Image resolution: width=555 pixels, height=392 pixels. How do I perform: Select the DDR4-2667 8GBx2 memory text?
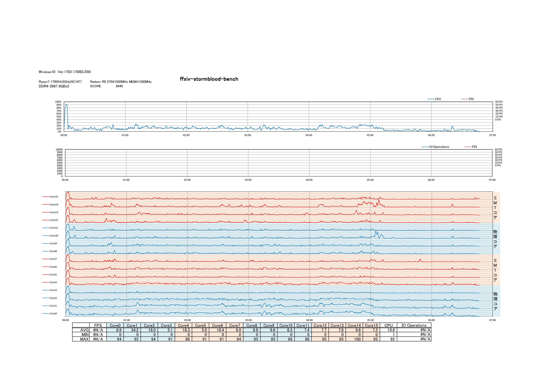tap(54, 86)
